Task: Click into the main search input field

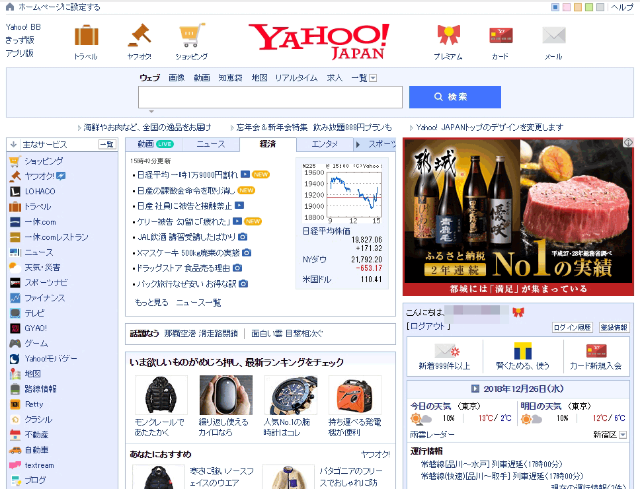Action: tap(270, 97)
